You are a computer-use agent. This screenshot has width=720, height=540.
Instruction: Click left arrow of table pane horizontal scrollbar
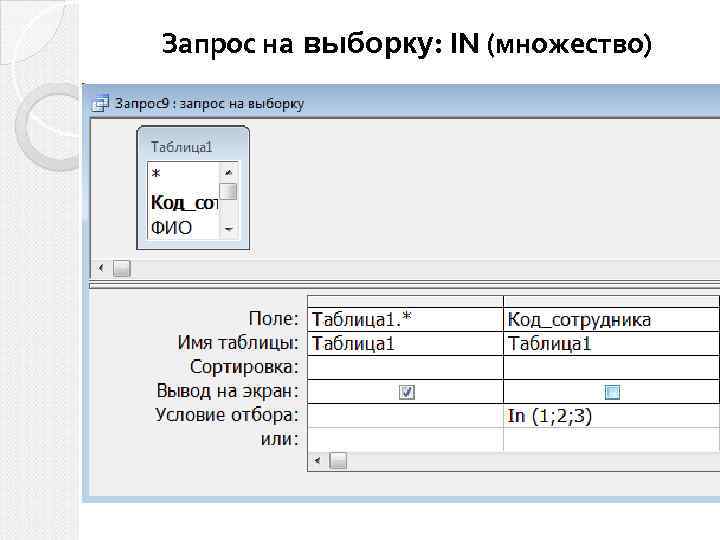pos(101,268)
